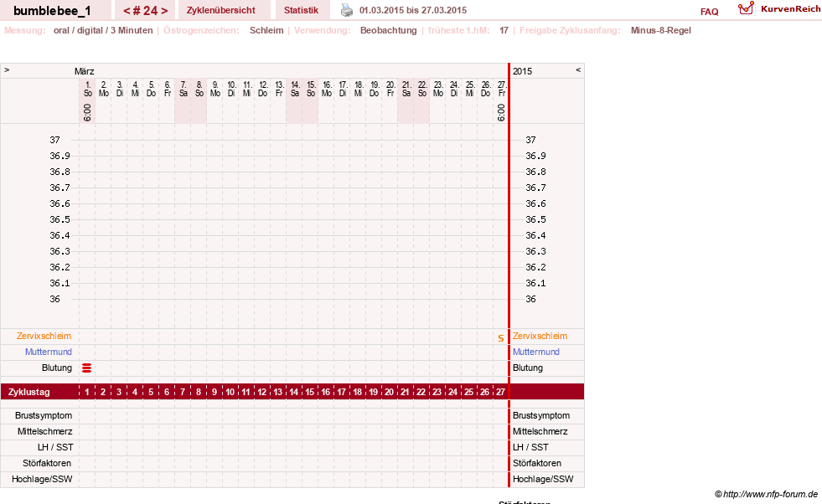Select cycle day 20 in Zyklustag row
Image resolution: width=822 pixels, height=504 pixels.
[x=389, y=392]
